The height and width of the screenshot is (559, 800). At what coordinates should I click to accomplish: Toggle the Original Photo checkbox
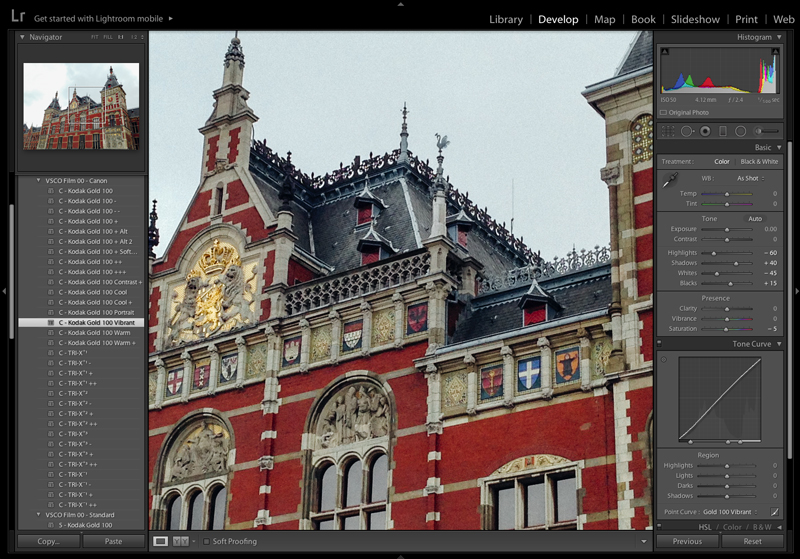tap(665, 113)
